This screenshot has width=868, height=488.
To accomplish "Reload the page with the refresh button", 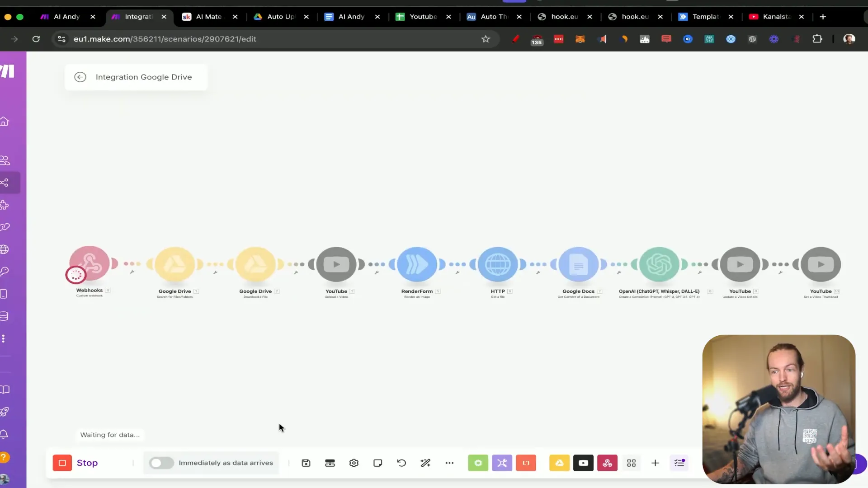I will (x=36, y=39).
